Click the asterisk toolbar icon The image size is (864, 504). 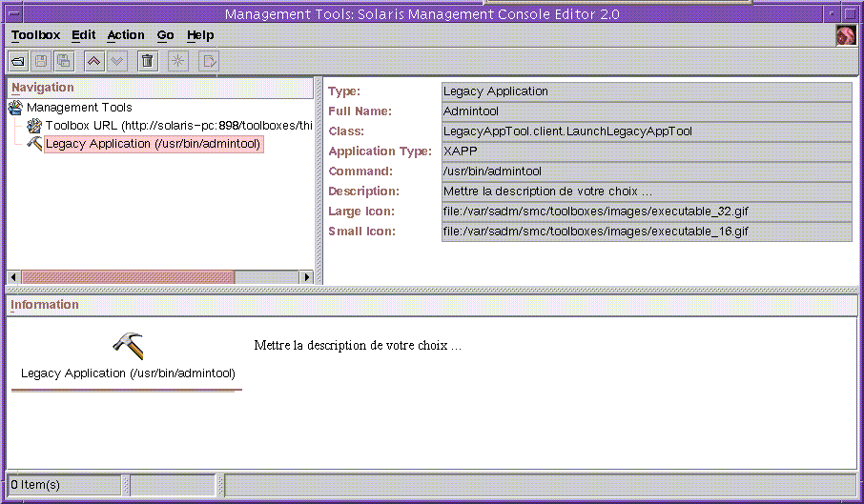(177, 61)
